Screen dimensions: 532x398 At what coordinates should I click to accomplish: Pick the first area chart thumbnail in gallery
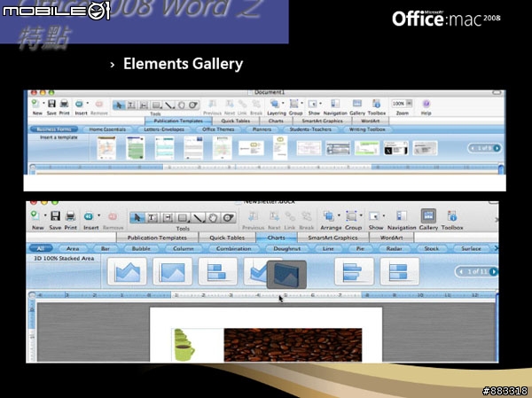click(x=127, y=271)
